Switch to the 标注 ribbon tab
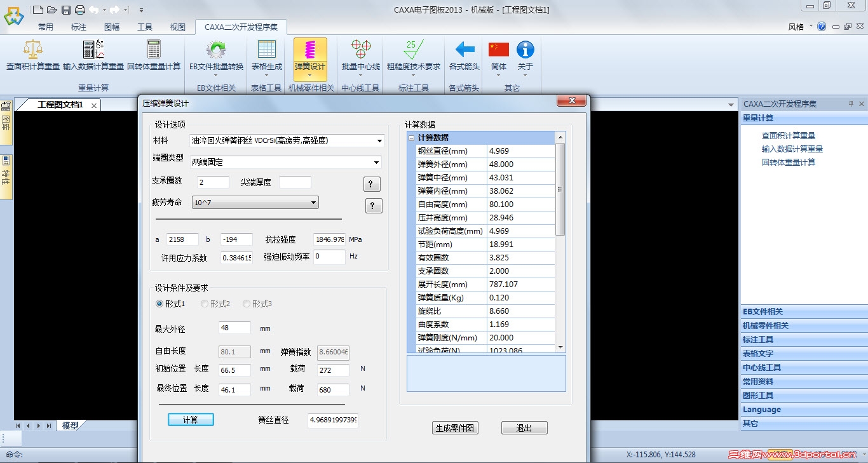 point(79,27)
